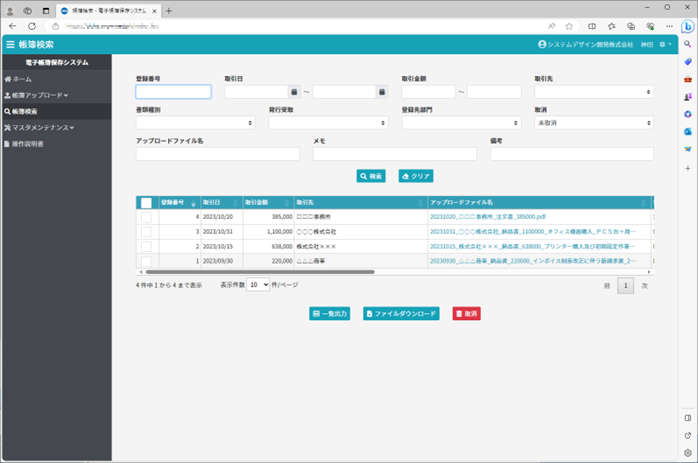Open the settings gear dropdown in the header
The width and height of the screenshot is (698, 463).
pos(665,45)
